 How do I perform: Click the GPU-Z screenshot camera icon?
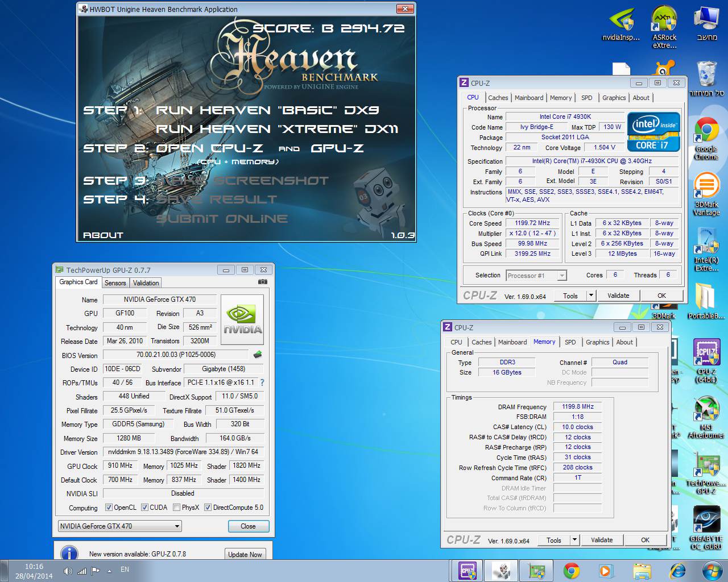pos(262,282)
